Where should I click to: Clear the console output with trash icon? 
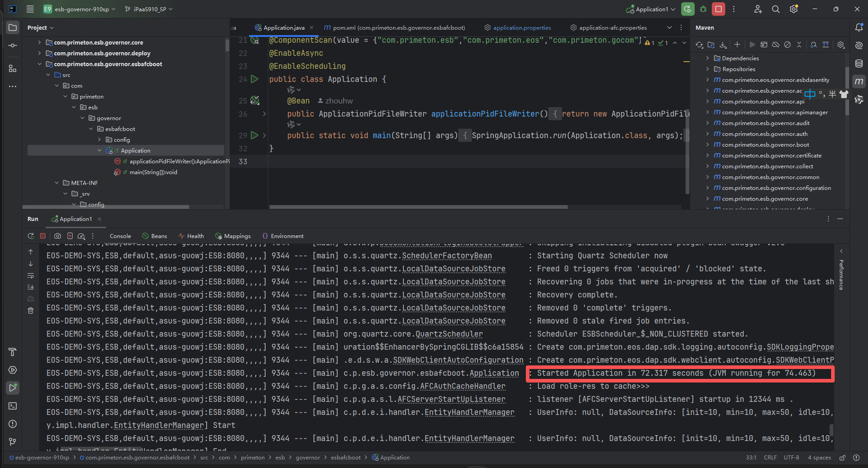31,310
